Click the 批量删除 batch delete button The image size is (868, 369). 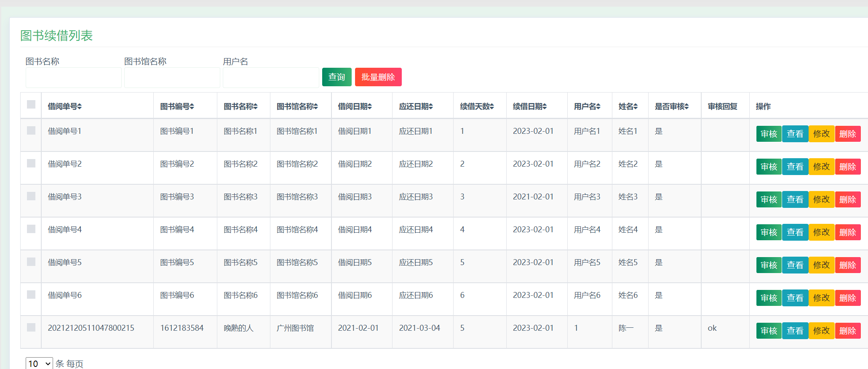click(378, 77)
